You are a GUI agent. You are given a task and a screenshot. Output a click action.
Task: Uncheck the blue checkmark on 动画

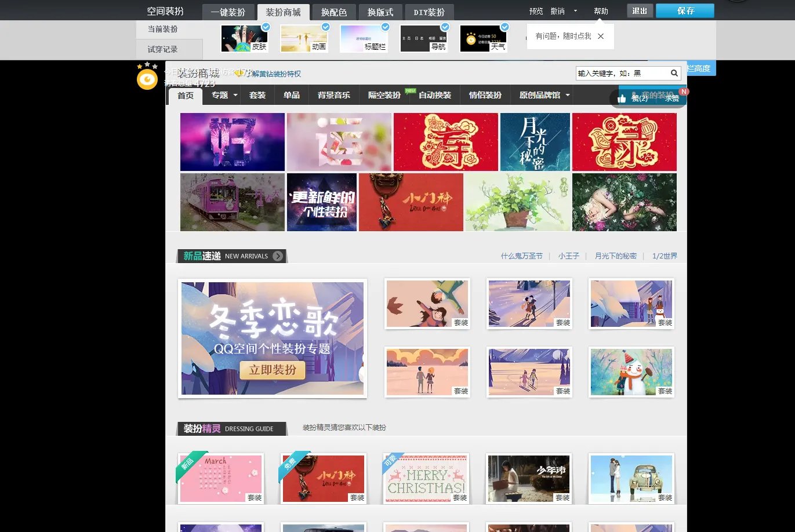[326, 27]
